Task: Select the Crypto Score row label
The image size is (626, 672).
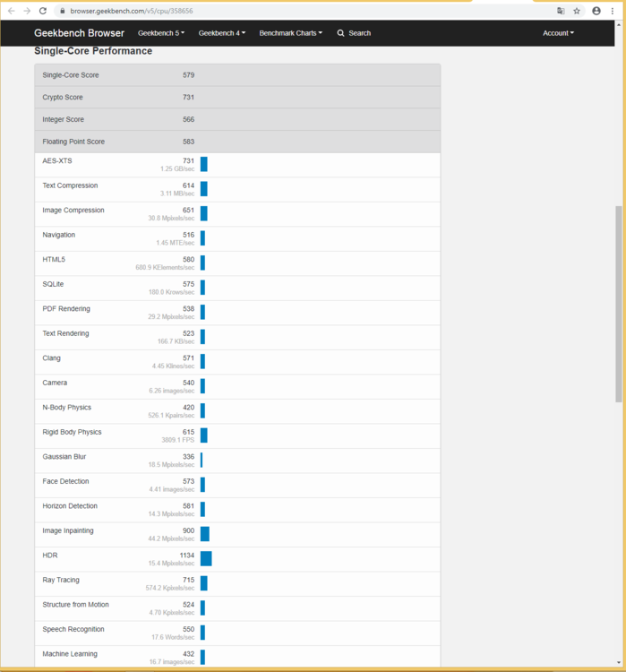Action: click(63, 98)
